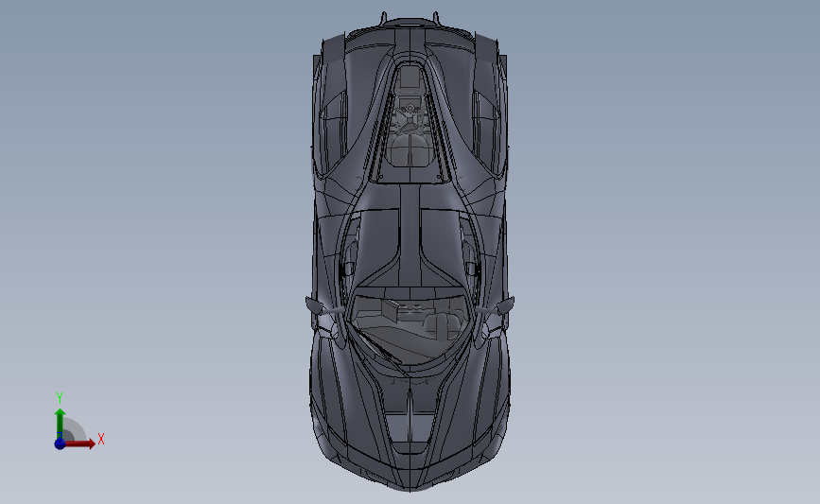820x504 pixels.
Task: Click the red X axis arrow of the triad
Action: pos(79,443)
